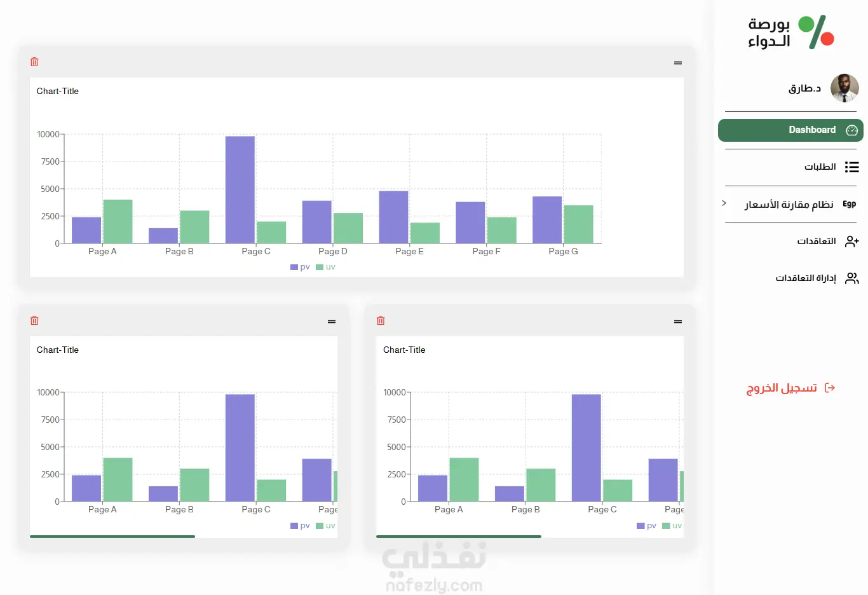Viewport: 868px width, 595px height.
Task: Click Page E purple pv bar in top chart
Action: tap(393, 217)
